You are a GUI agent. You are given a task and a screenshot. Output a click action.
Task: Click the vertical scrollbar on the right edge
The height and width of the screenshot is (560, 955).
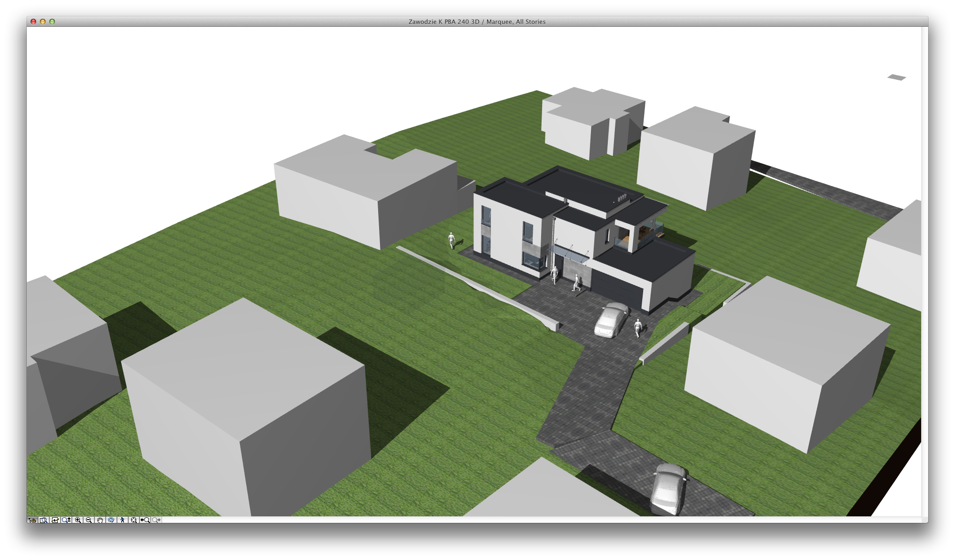pos(924,272)
